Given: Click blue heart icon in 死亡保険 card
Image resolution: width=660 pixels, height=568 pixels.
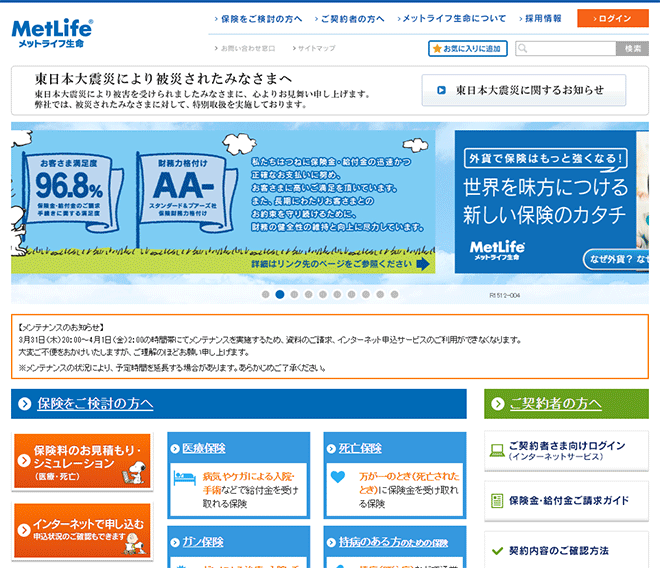Looking at the screenshot, I should coord(338,477).
